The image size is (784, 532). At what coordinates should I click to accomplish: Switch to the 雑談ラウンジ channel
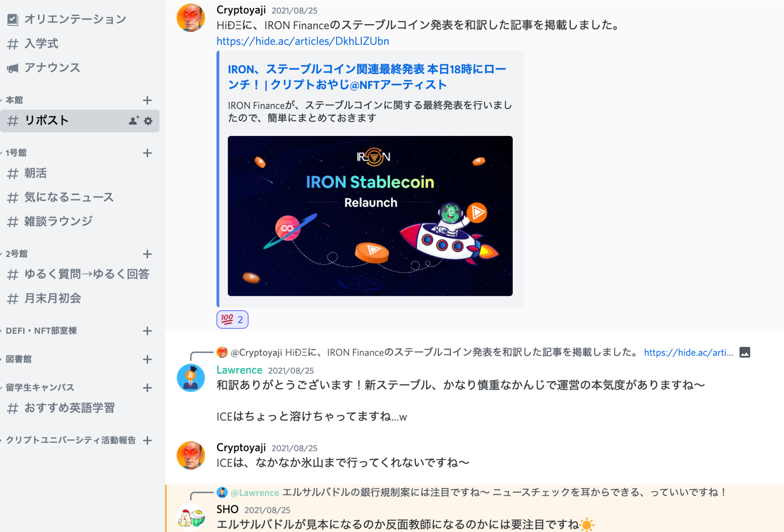click(x=80, y=221)
